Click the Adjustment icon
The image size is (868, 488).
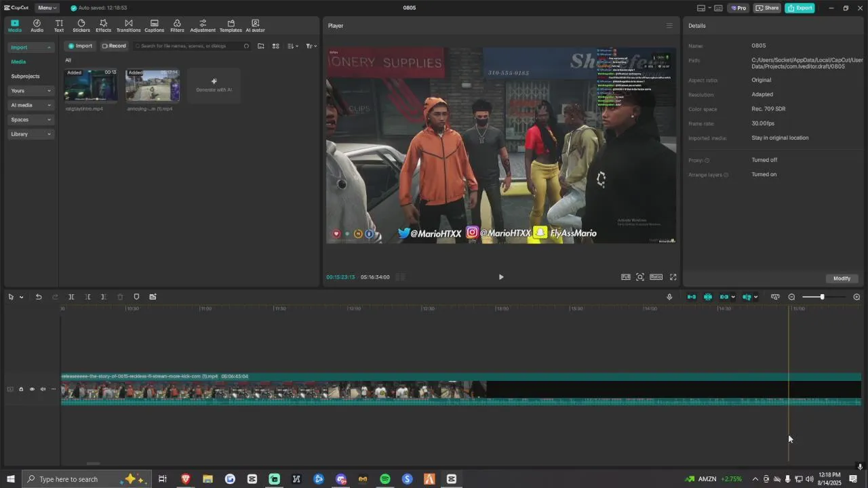[203, 26]
